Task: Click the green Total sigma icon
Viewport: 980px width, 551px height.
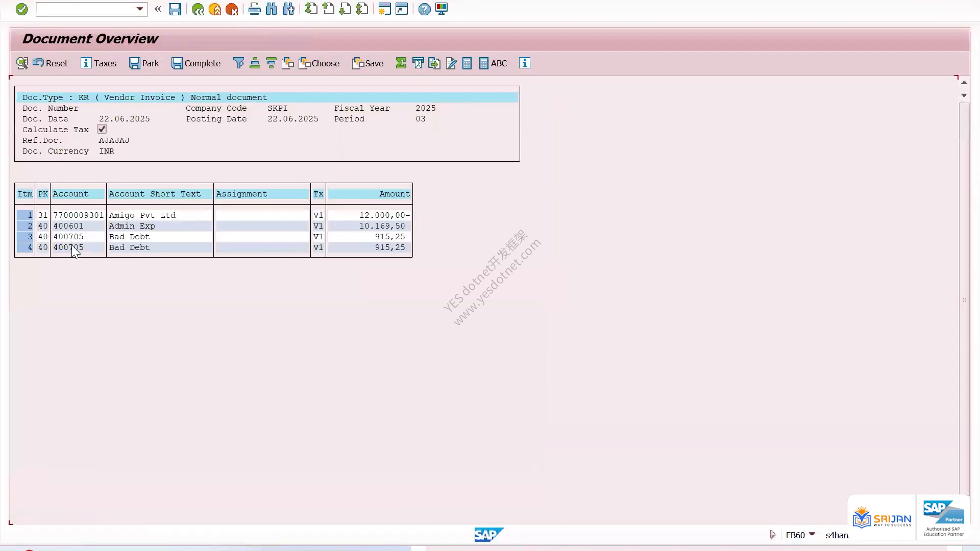Action: pyautogui.click(x=401, y=63)
